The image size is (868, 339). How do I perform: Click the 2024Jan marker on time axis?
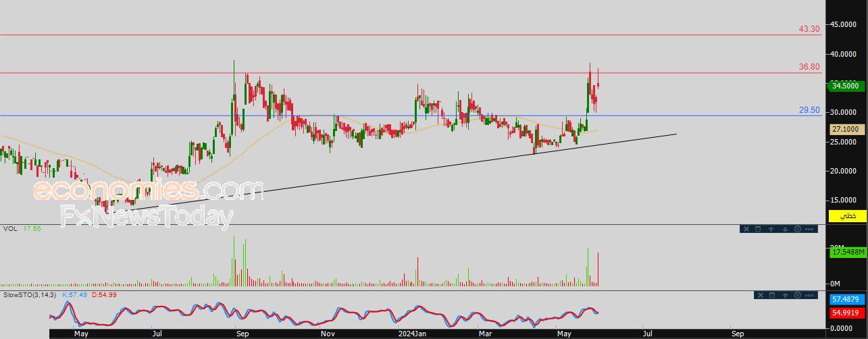pos(411,334)
